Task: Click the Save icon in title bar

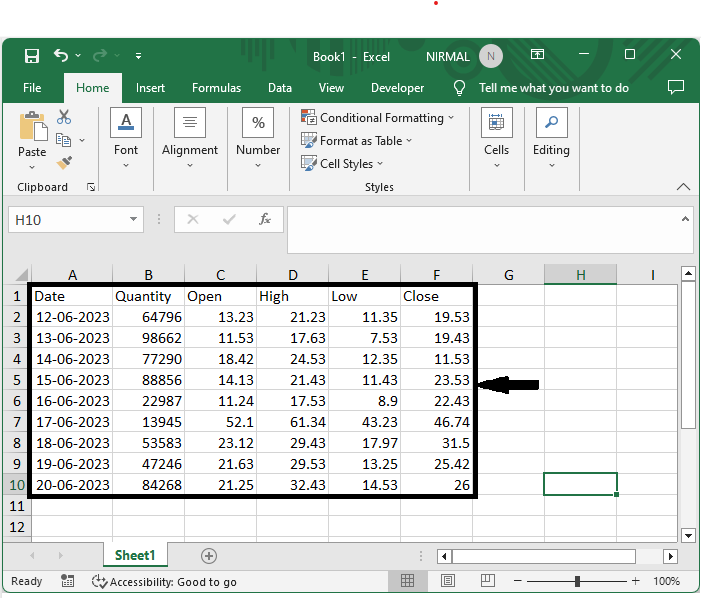Action: pos(31,57)
